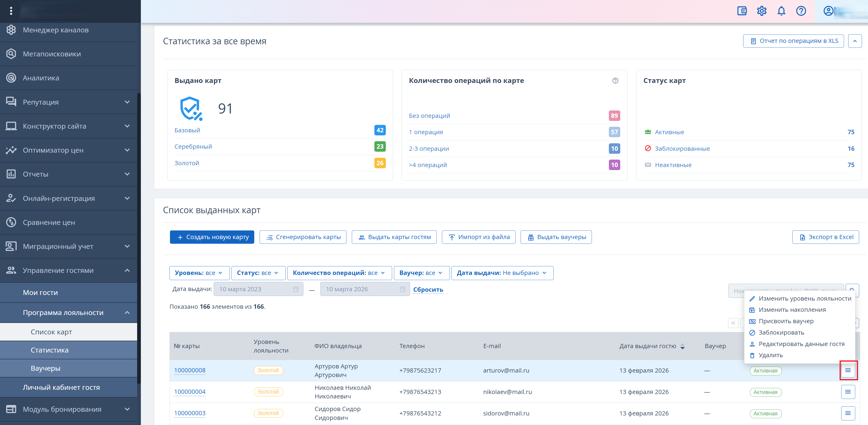868x425 pixels.
Task: Click help icon in operations count card
Action: pyautogui.click(x=615, y=81)
